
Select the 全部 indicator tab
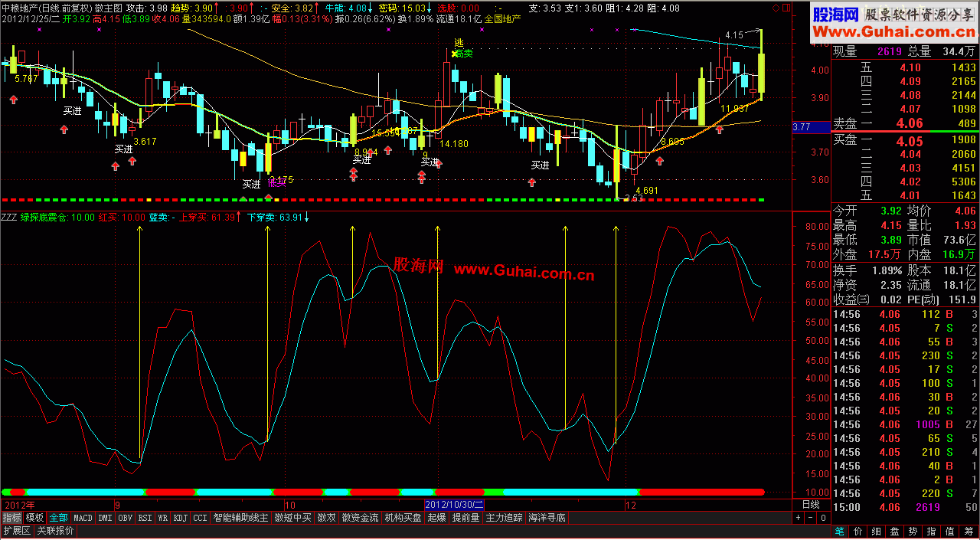point(59,519)
